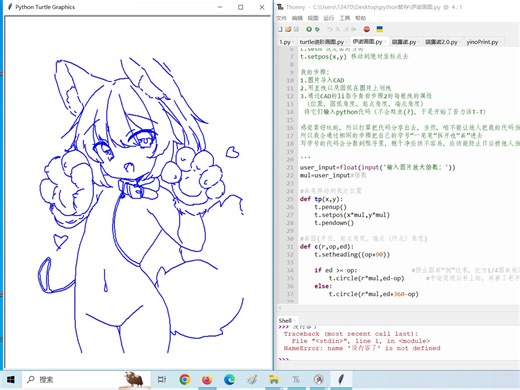
Task: Click the Open file folder icon in Thonny
Action: coord(288,29)
